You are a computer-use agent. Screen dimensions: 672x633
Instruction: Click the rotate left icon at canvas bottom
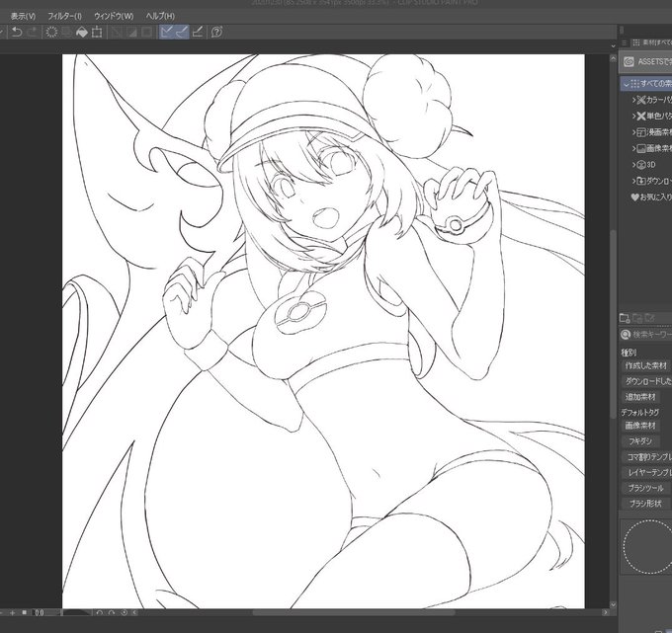pos(100,613)
